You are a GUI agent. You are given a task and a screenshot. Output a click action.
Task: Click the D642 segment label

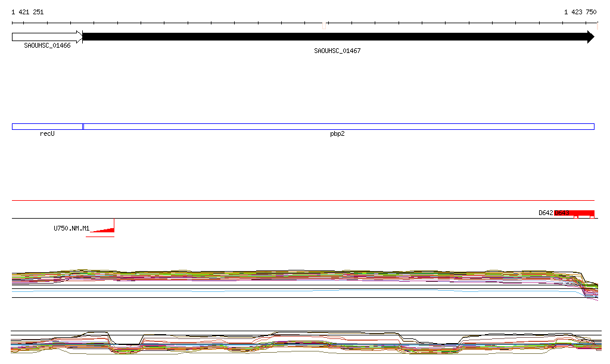pos(546,213)
